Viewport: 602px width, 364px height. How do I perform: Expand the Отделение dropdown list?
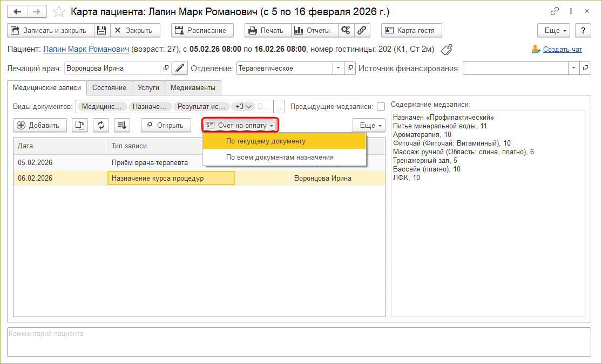click(339, 68)
